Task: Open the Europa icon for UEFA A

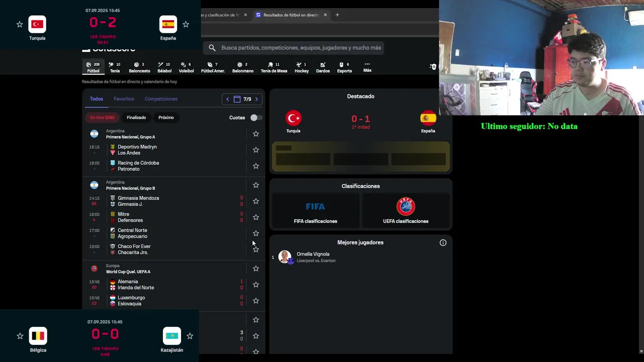Action: point(94,268)
